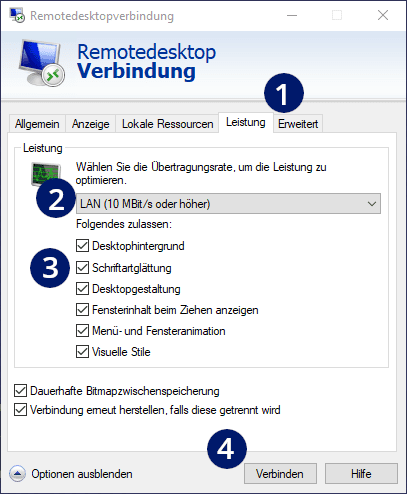Open the Übertragungsrate dropdown showing LAN
The image size is (407, 494).
pyautogui.click(x=228, y=203)
